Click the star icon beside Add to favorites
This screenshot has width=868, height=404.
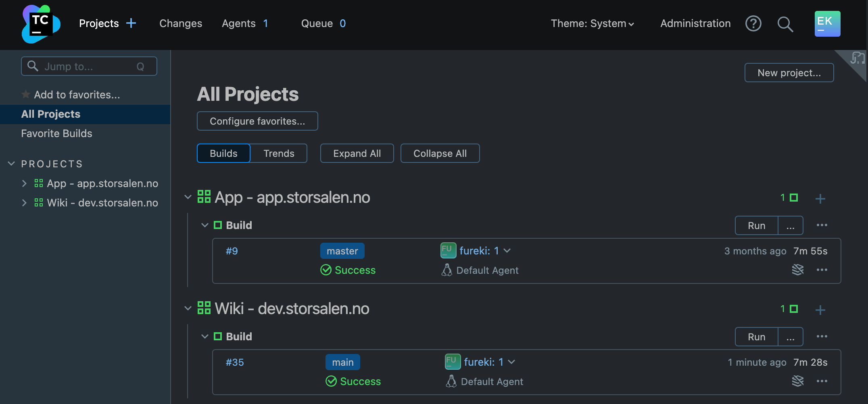point(26,95)
